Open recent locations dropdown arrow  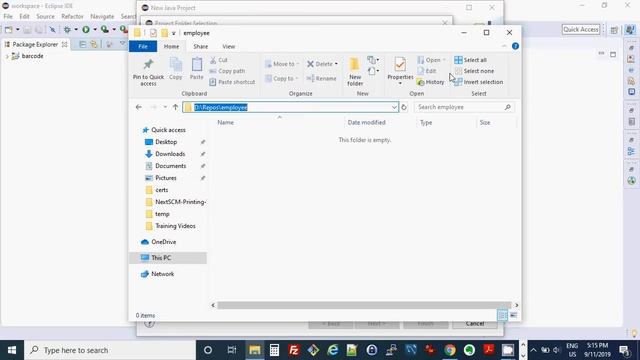coord(165,107)
